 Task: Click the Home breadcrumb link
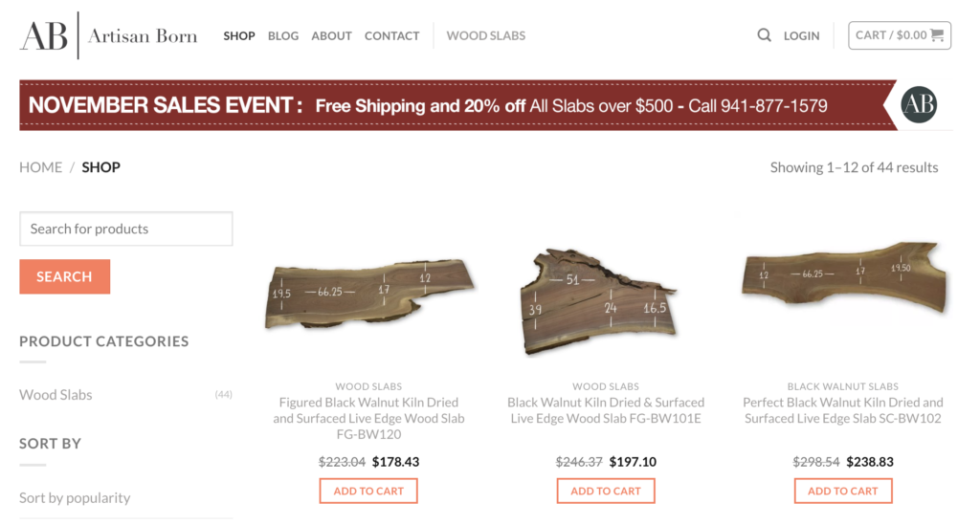(40, 167)
